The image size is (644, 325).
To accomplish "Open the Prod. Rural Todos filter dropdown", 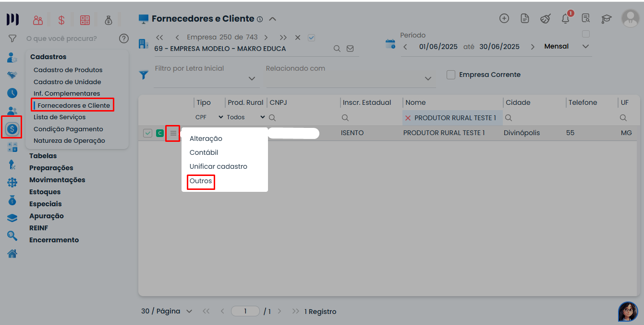I will point(246,117).
